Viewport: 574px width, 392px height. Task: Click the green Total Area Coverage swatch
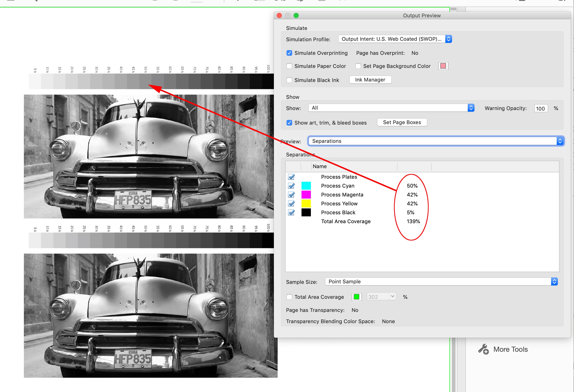pyautogui.click(x=356, y=297)
